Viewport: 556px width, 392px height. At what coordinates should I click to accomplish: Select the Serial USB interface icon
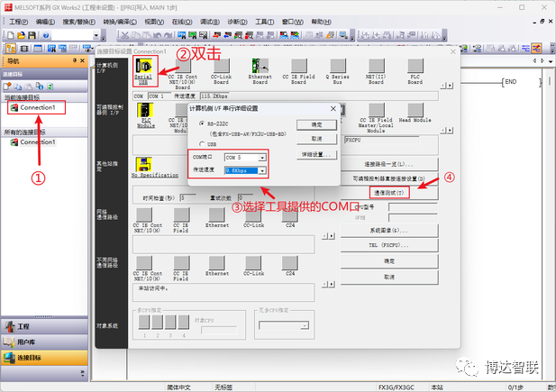click(x=143, y=66)
